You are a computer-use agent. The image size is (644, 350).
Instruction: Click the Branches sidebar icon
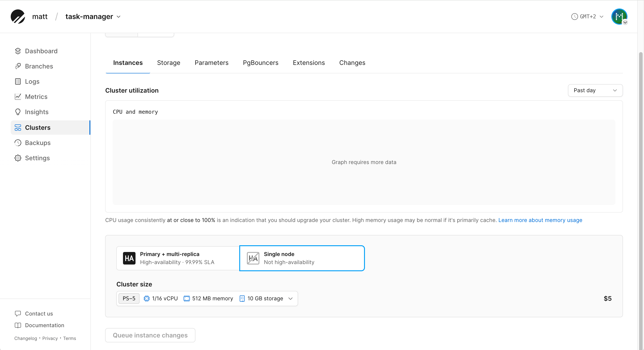click(18, 66)
